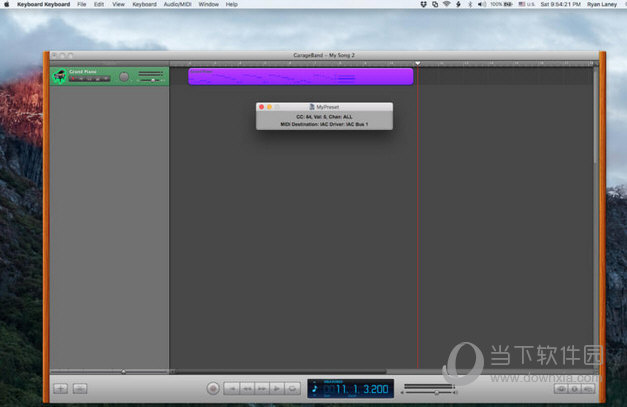Open the Loop Browser eye button

561,389
